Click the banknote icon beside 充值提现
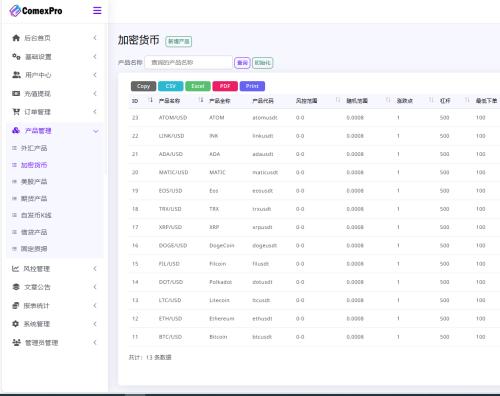This screenshot has width=500, height=396. coord(16,94)
